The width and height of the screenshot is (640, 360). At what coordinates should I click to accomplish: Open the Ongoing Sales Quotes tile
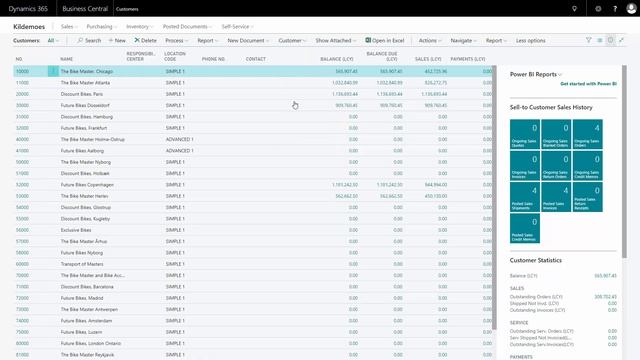524,134
